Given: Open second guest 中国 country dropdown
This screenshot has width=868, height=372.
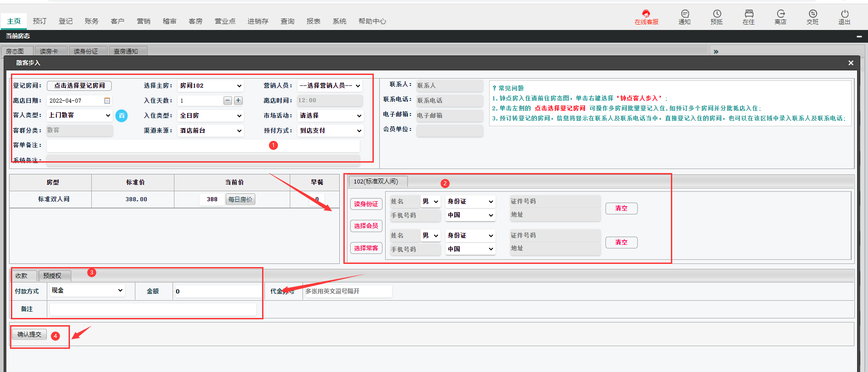Looking at the screenshot, I should click(470, 249).
